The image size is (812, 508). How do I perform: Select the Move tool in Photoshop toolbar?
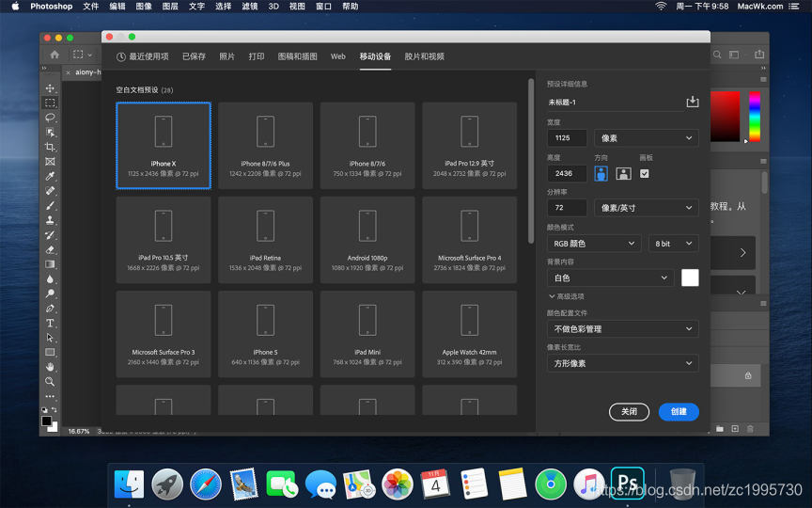(50, 88)
